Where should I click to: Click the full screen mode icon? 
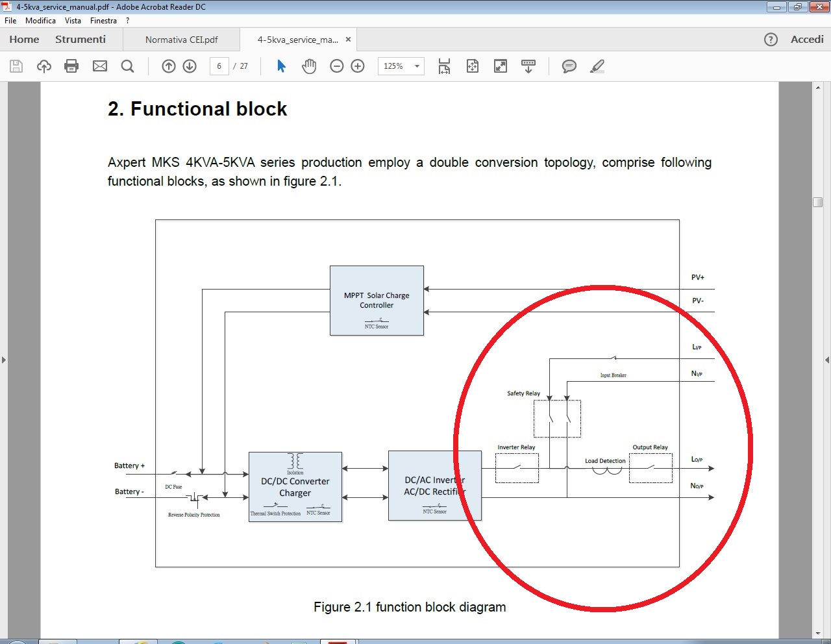[x=501, y=66]
